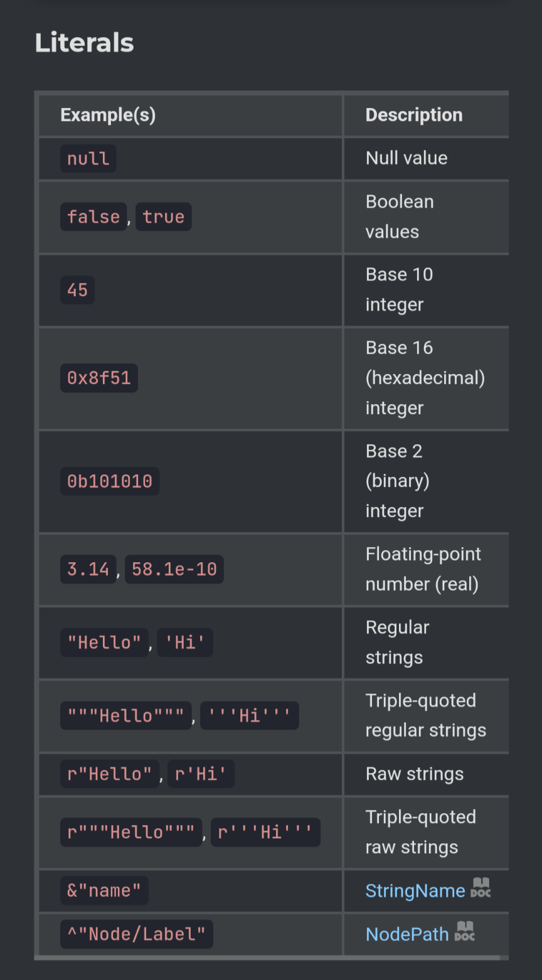The image size is (542, 980).
Task: Click the false literal code
Action: [x=93, y=217]
